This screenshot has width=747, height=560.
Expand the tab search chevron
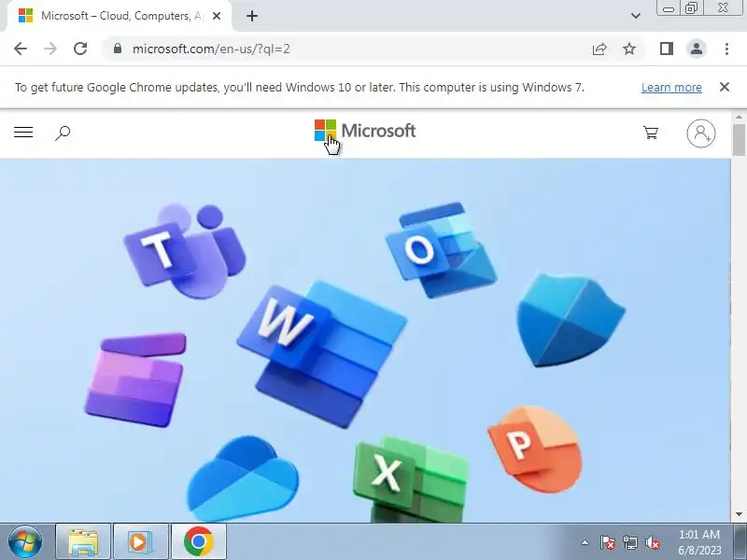click(x=636, y=16)
